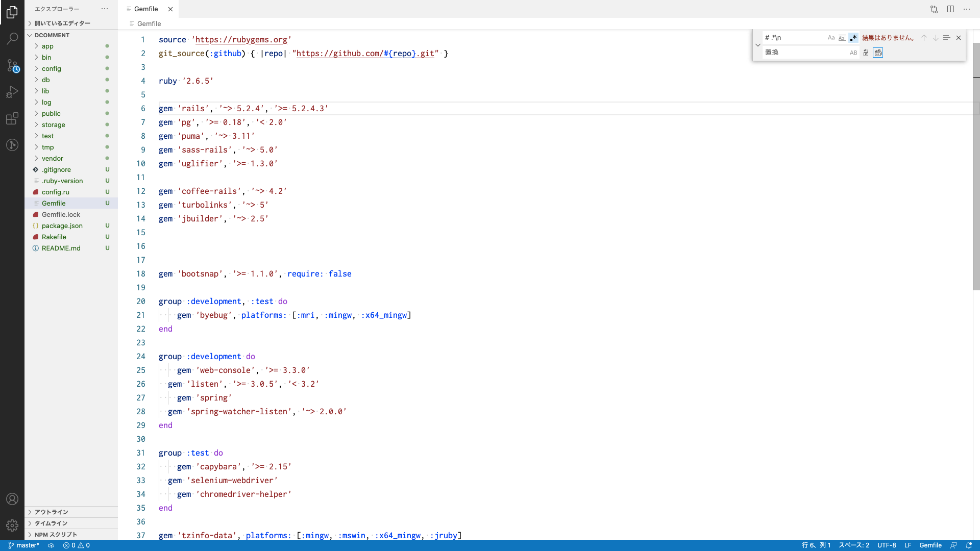Open the Extensions view

[12, 118]
